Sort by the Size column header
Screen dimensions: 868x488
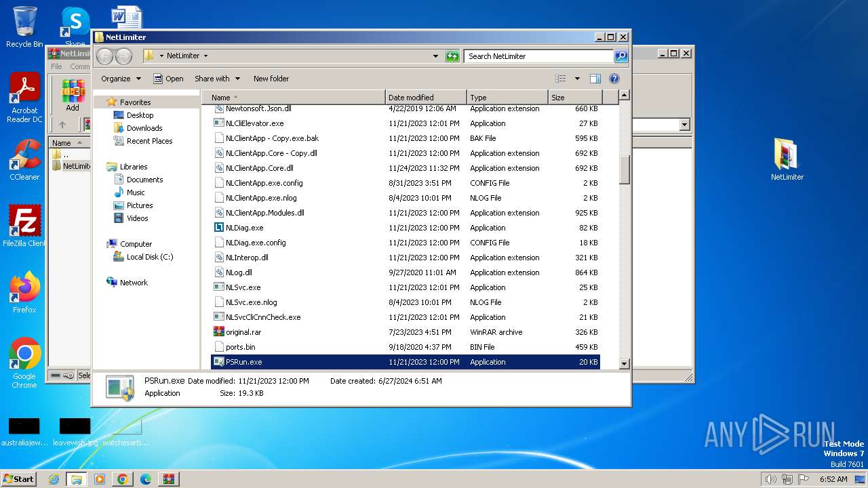click(x=575, y=98)
